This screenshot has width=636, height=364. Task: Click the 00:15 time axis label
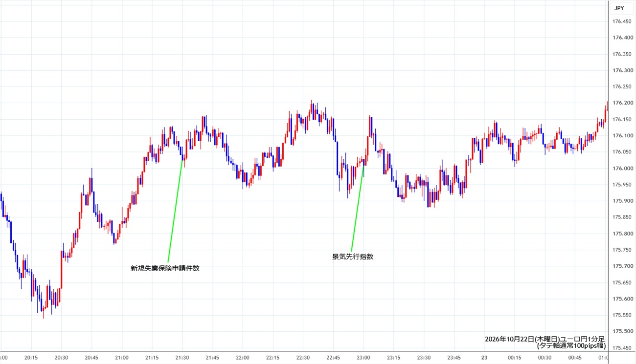point(515,358)
